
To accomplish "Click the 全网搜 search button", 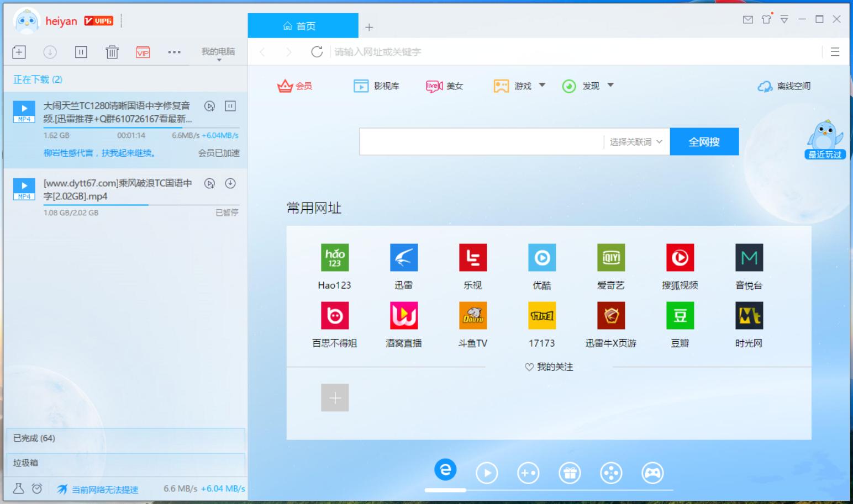I will click(x=704, y=141).
